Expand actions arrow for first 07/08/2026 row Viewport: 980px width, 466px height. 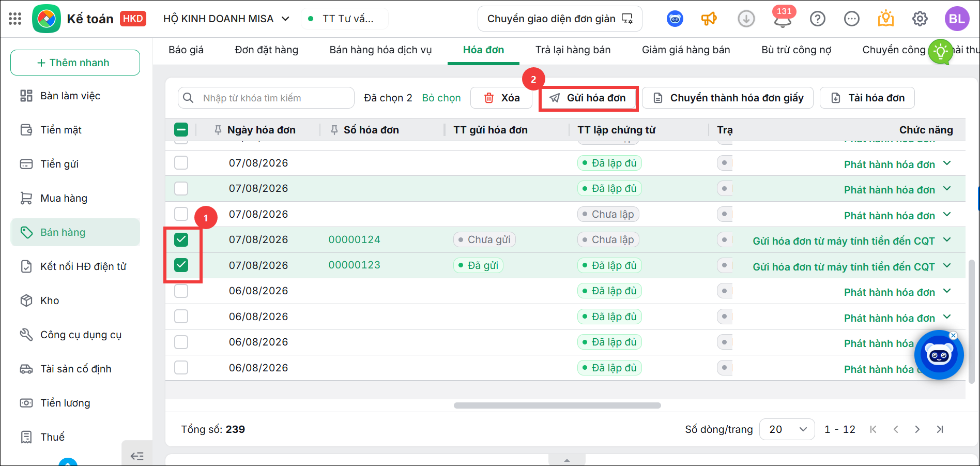(x=947, y=163)
